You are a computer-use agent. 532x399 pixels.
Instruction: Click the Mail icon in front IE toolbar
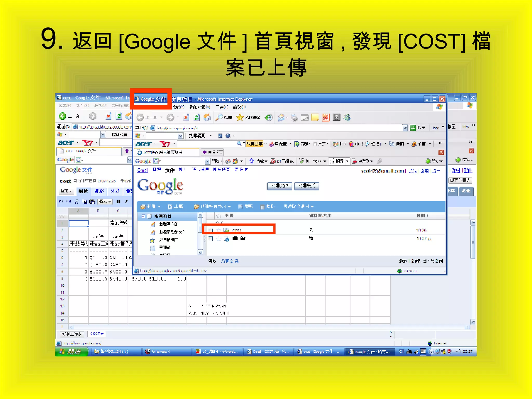coord(281,118)
